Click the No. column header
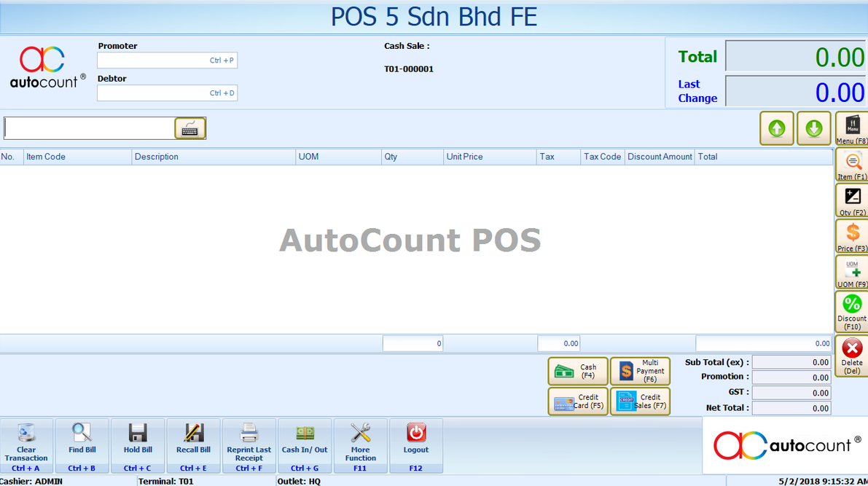The width and height of the screenshot is (868, 486). pos(12,157)
